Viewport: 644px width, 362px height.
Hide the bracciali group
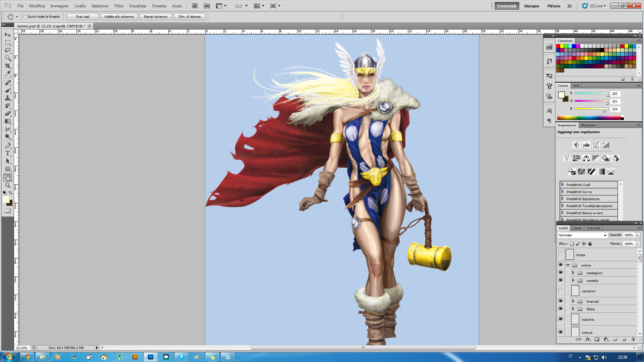click(560, 301)
